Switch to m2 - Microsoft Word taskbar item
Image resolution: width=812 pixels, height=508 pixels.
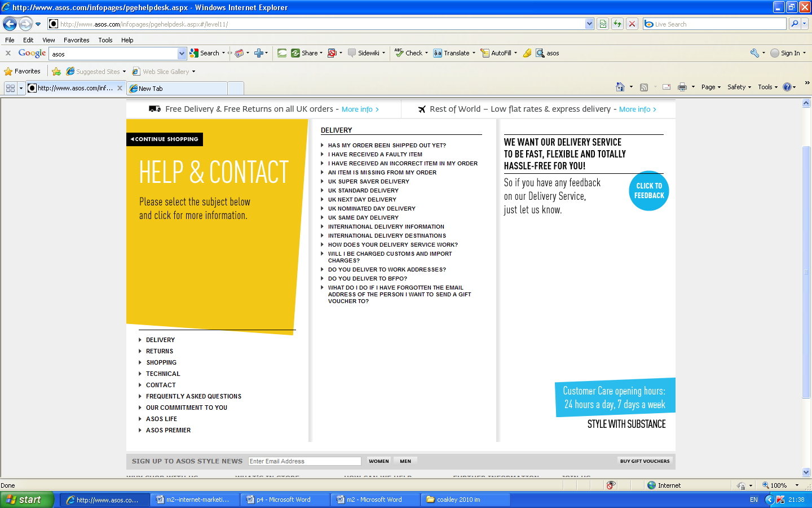[x=375, y=500]
